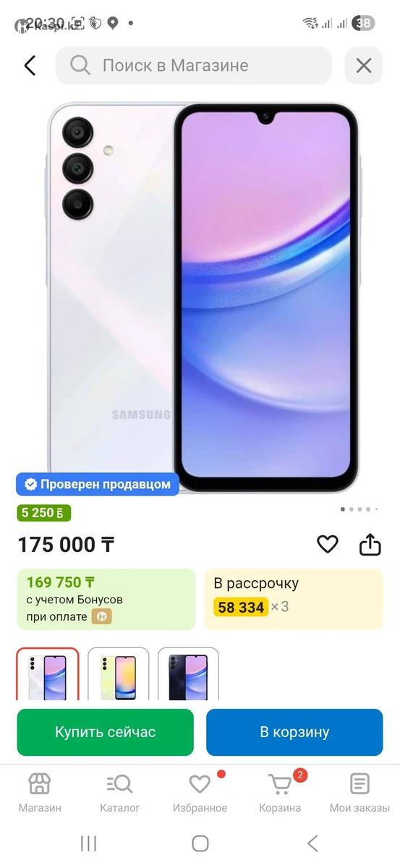Tap В корзину button
Image resolution: width=400 pixels, height=868 pixels.
294,732
